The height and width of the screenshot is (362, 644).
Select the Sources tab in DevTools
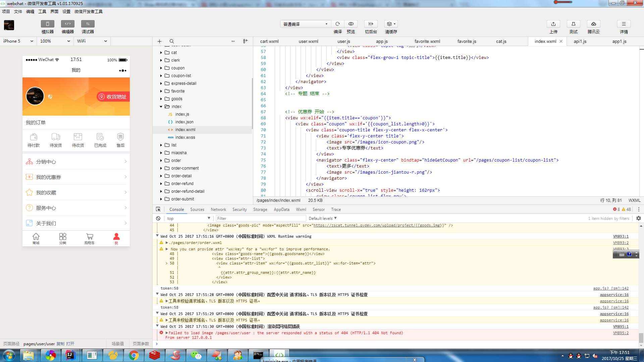click(x=197, y=209)
